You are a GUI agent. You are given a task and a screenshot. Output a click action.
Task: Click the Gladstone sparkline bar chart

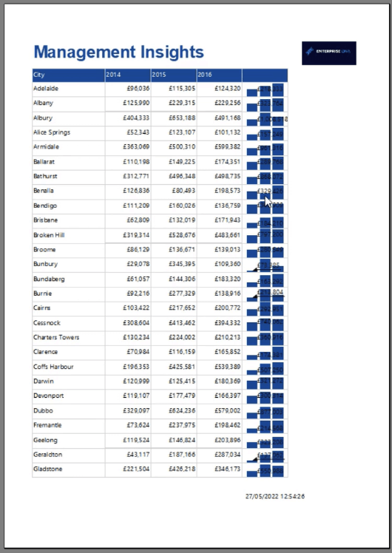point(265,470)
